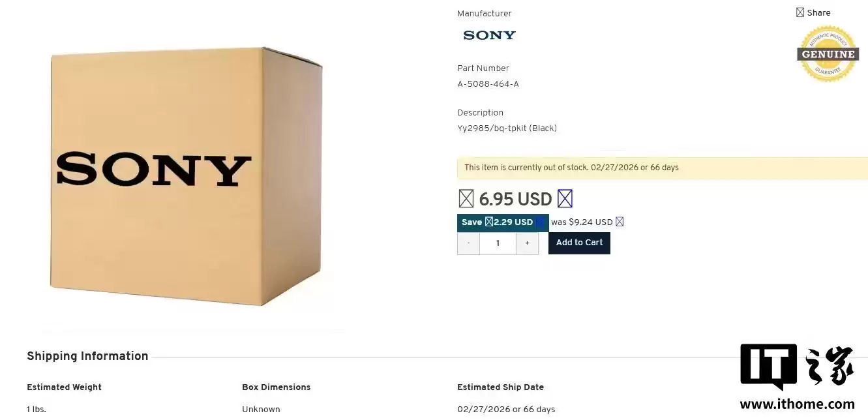The image size is (868, 420).
Task: Click the Shipping Information heading
Action: pyautogui.click(x=87, y=356)
